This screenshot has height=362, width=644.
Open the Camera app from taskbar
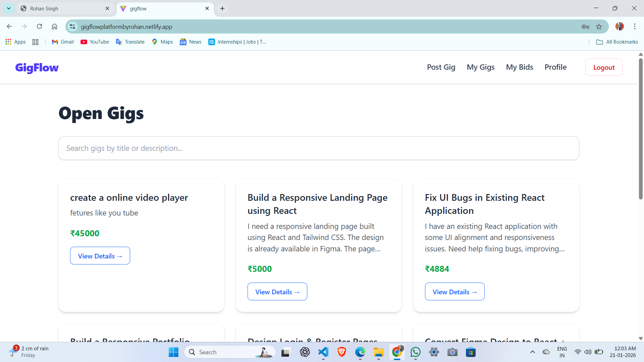pos(452,352)
